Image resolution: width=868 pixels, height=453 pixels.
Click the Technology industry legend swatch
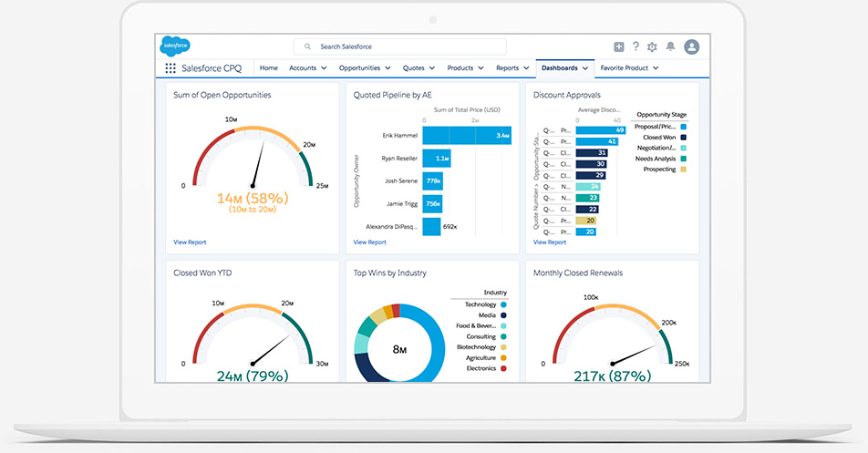pyautogui.click(x=503, y=304)
